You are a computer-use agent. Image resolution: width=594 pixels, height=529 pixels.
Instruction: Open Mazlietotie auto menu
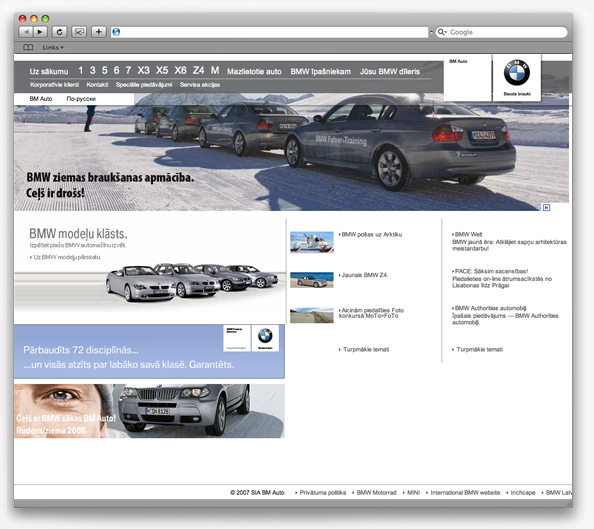254,71
